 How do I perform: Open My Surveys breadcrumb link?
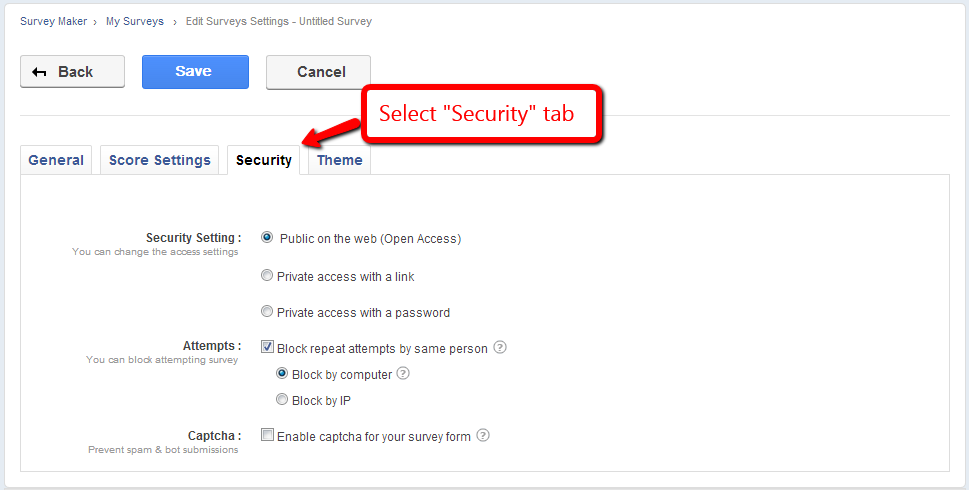click(135, 20)
